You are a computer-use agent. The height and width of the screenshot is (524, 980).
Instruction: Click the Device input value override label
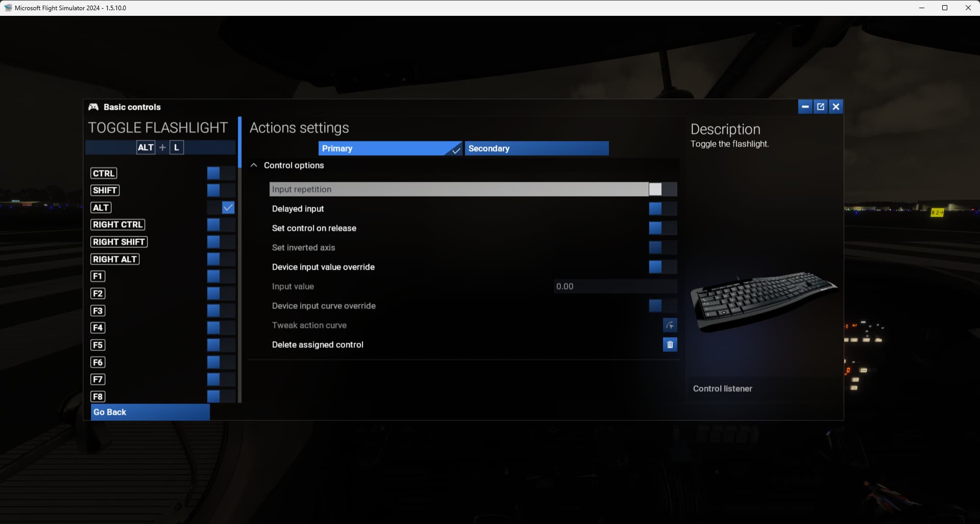pyautogui.click(x=323, y=267)
